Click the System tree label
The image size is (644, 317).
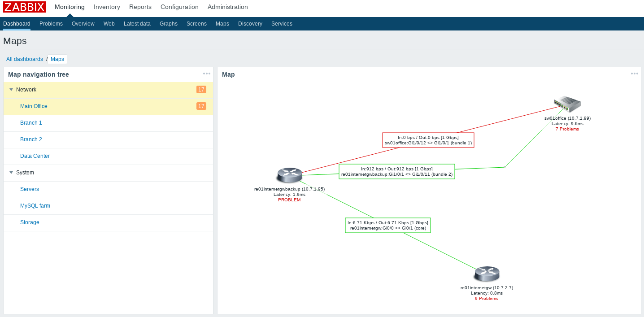click(25, 173)
